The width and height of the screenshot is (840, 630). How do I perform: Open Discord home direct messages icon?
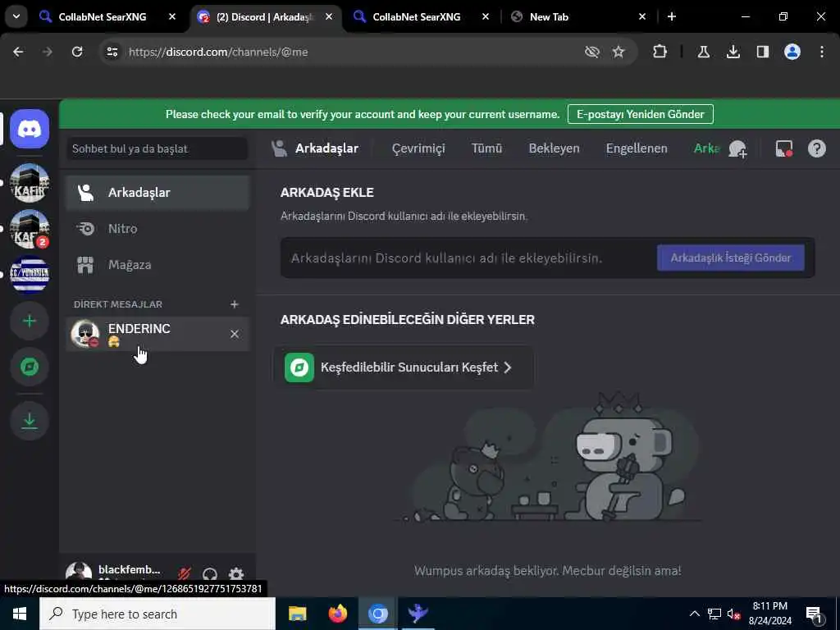coord(30,129)
